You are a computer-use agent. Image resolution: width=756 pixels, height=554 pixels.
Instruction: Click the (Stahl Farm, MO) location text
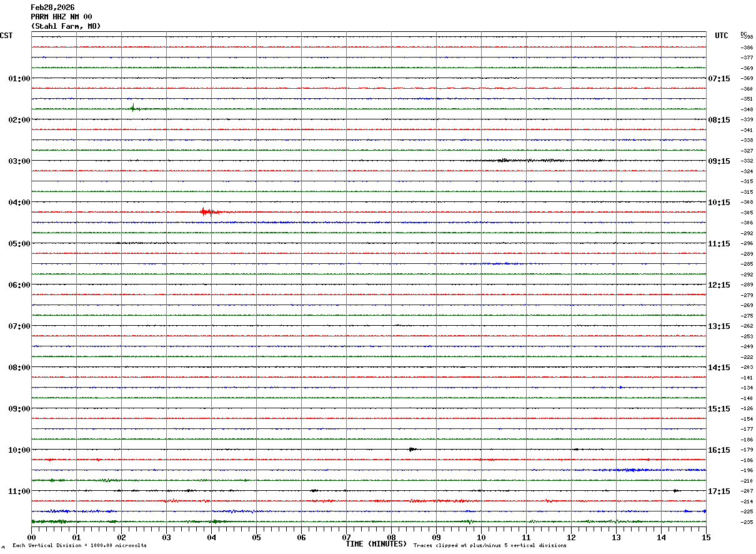coord(66,26)
